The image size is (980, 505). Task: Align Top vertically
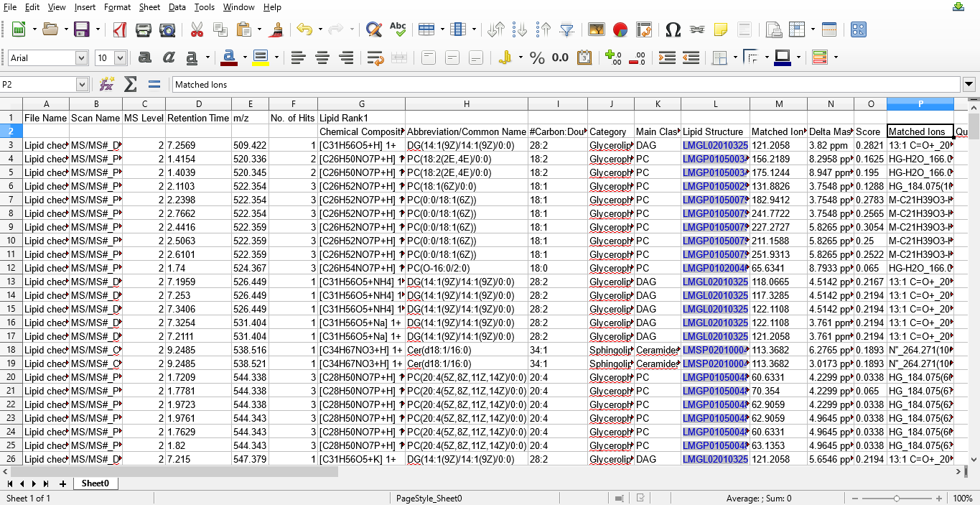click(x=429, y=58)
